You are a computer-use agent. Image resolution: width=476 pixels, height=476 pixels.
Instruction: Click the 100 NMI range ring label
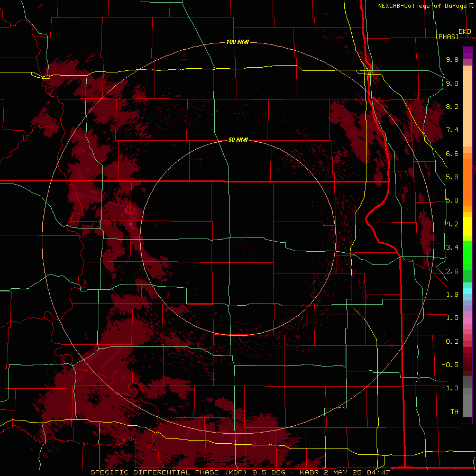click(237, 42)
